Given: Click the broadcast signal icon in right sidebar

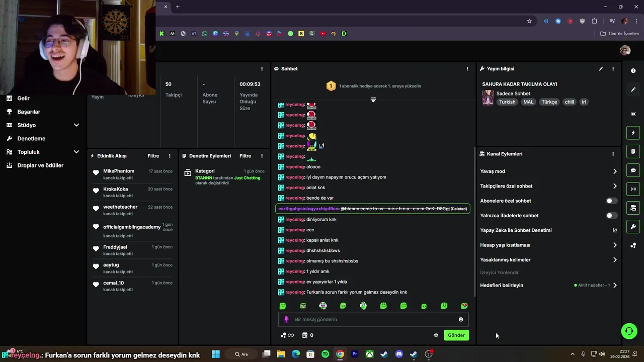Looking at the screenshot, I should click(633, 189).
